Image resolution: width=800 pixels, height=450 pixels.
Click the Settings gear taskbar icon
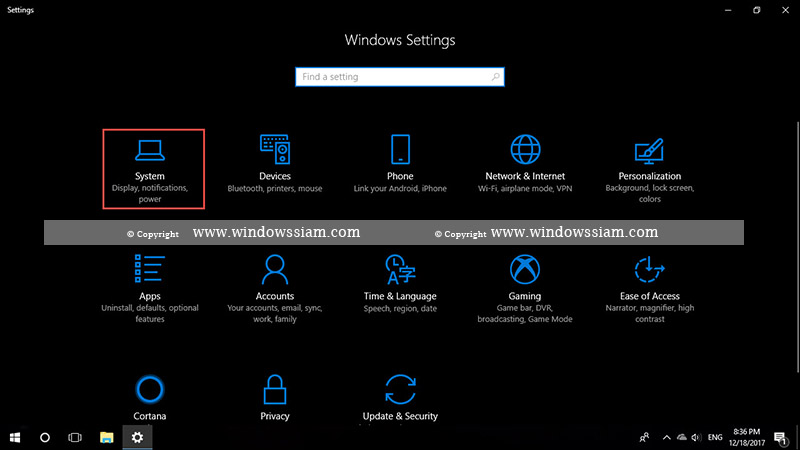click(137, 437)
